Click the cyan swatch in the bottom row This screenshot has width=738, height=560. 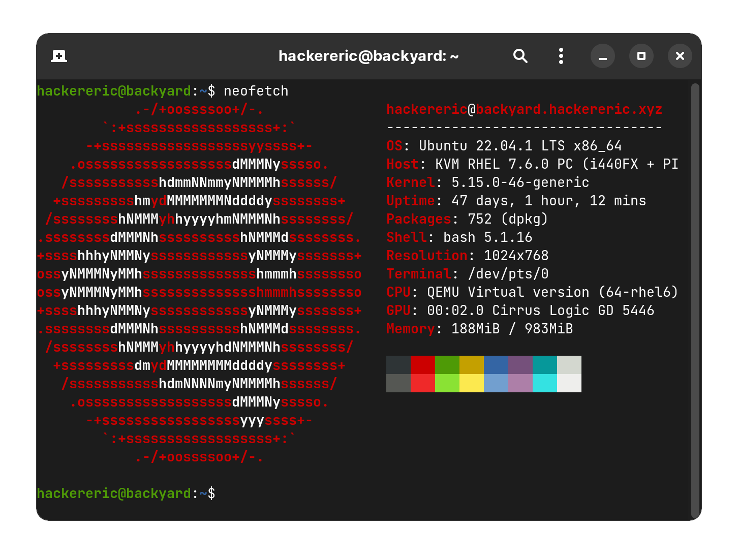tap(546, 382)
